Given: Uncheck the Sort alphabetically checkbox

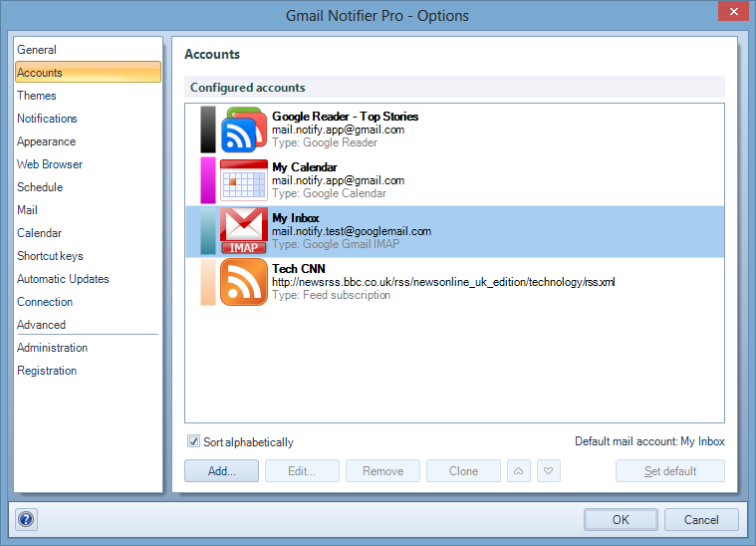Looking at the screenshot, I should coord(194,441).
